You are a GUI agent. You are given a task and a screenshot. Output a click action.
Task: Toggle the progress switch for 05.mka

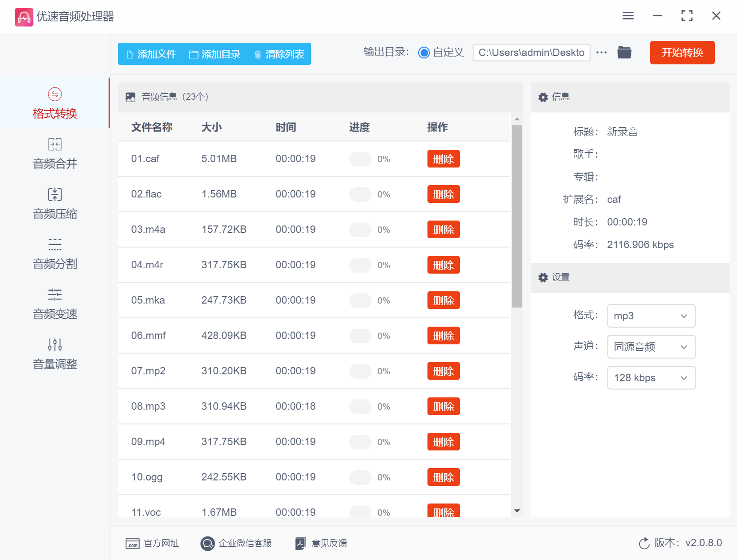(360, 301)
